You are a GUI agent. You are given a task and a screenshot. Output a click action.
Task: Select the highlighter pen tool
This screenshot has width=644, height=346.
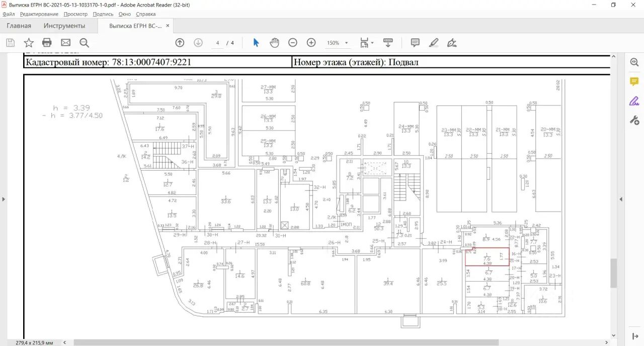[434, 43]
